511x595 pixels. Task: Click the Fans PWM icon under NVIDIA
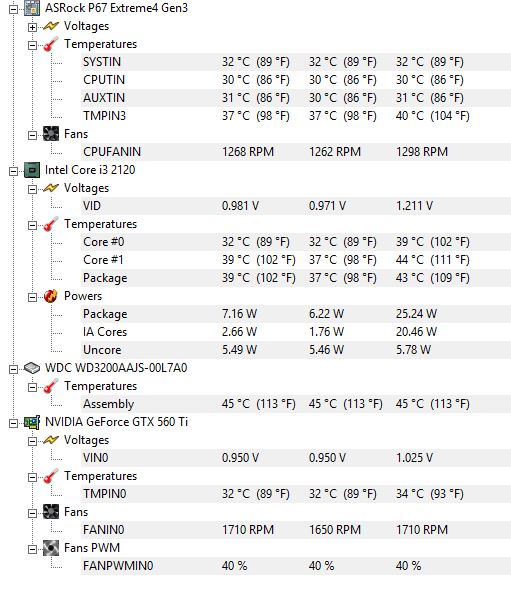click(51, 548)
